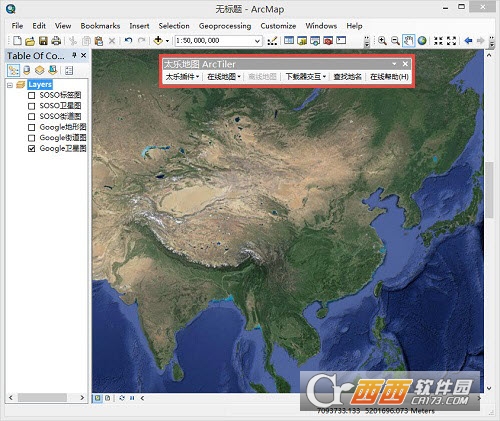500x421 pixels.
Task: Go back to previous extent arrow
Action: point(468,41)
